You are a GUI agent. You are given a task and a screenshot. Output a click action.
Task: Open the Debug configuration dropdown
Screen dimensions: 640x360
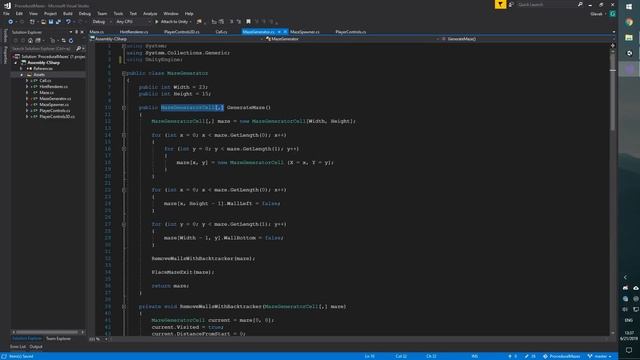click(101, 22)
